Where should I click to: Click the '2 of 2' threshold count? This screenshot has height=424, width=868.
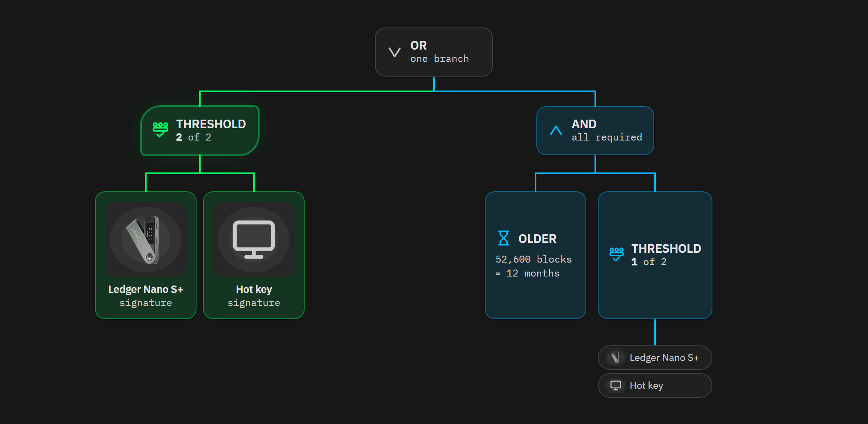click(194, 137)
